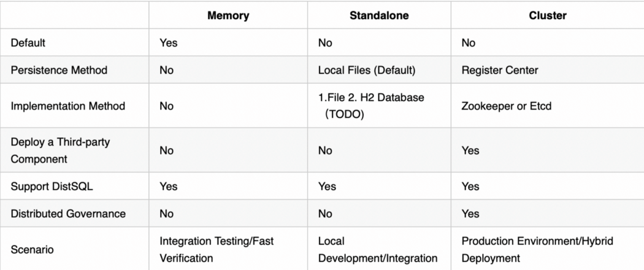Image resolution: width=644 pixels, height=270 pixels.
Task: Click the Register Center cell
Action: click(500, 70)
